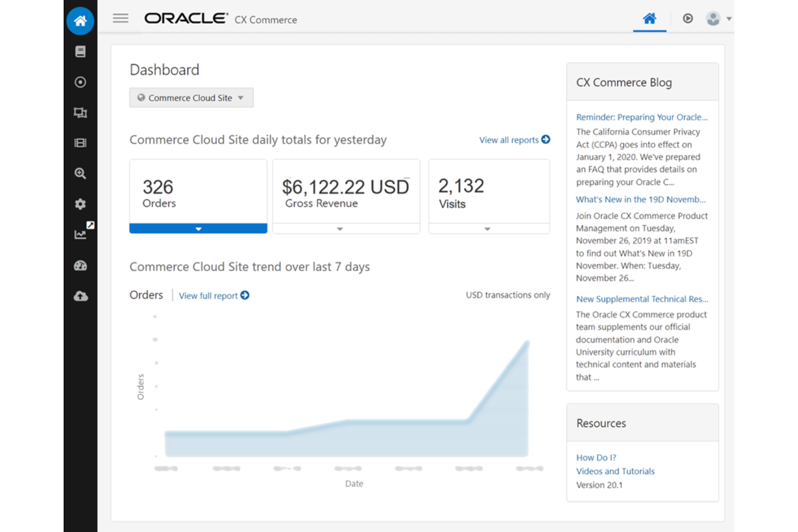Viewport: 798px width, 532px height.
Task: Click the Date axis label
Action: pos(354,483)
